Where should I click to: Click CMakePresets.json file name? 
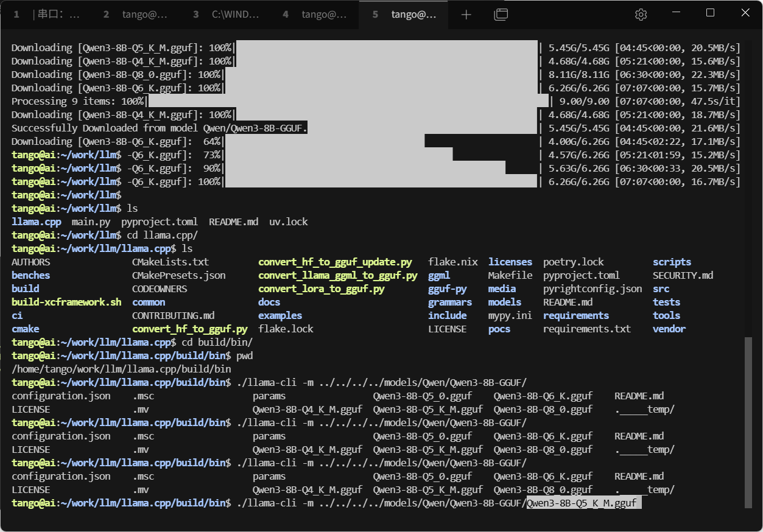point(179,275)
